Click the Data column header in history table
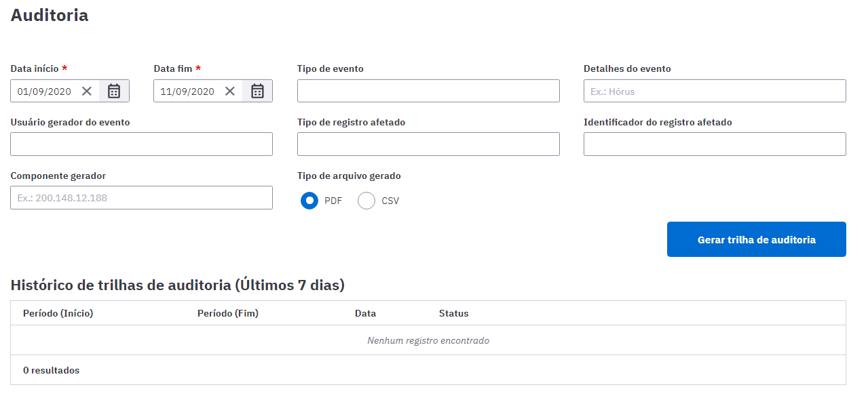Viewport: 868px width, 404px height. pyautogui.click(x=365, y=313)
